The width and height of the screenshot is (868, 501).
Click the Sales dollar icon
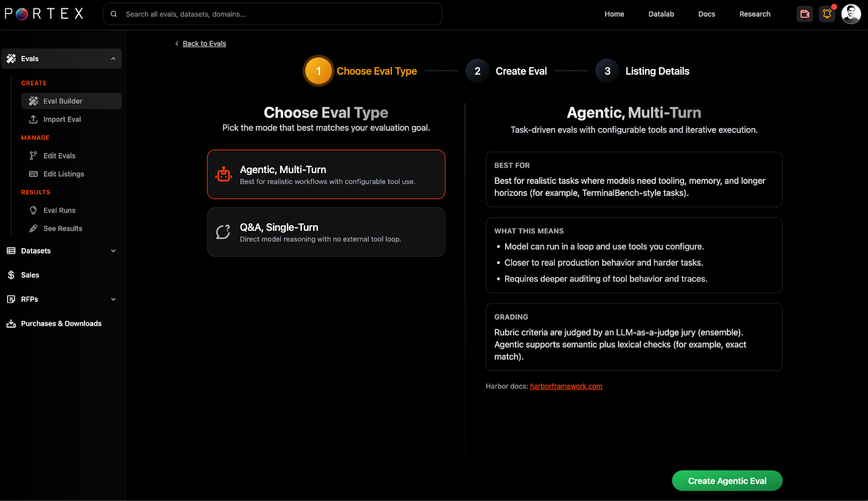(x=11, y=275)
